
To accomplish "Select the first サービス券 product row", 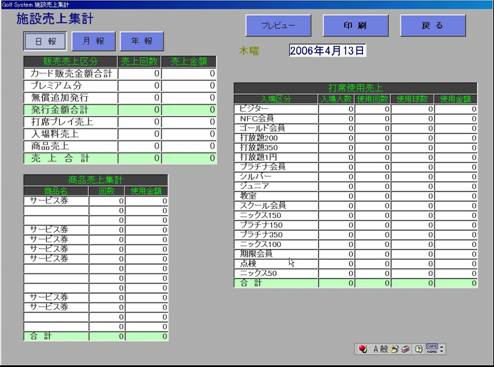I will [96, 201].
